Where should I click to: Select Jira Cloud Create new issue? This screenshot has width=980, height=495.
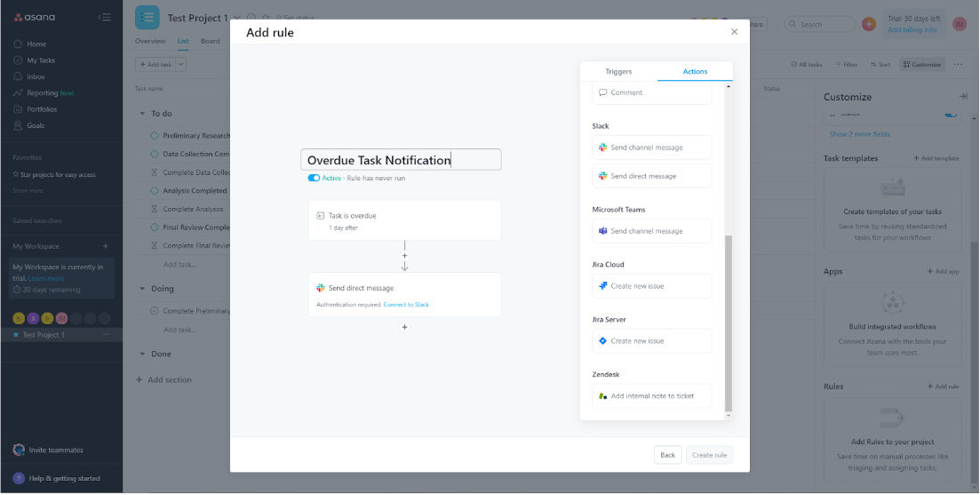coord(652,286)
